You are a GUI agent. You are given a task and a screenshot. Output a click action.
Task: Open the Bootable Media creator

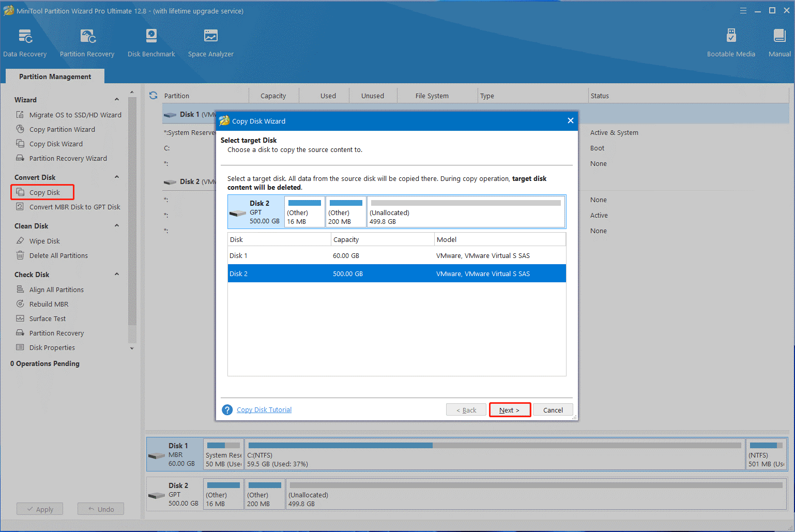[x=730, y=41]
